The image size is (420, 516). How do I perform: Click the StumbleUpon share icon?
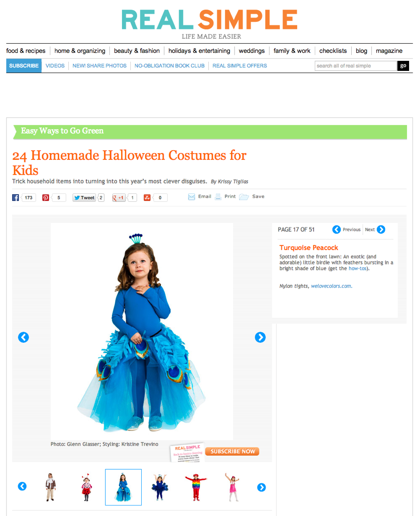[x=147, y=197]
